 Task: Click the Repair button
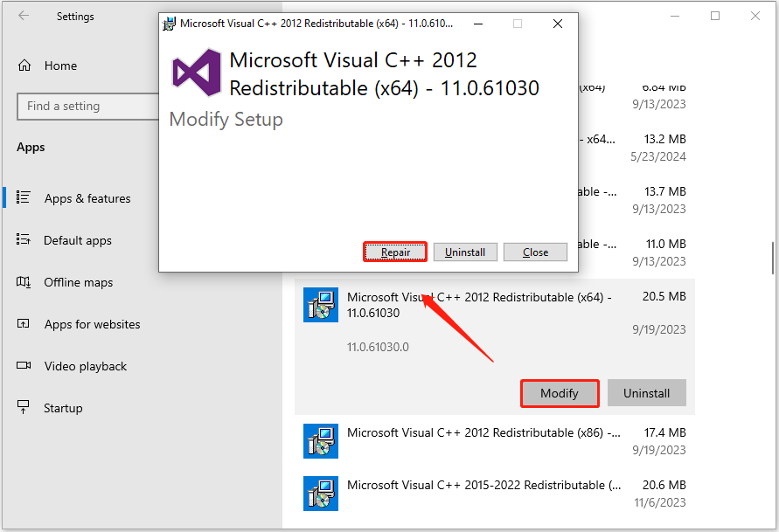pos(394,252)
